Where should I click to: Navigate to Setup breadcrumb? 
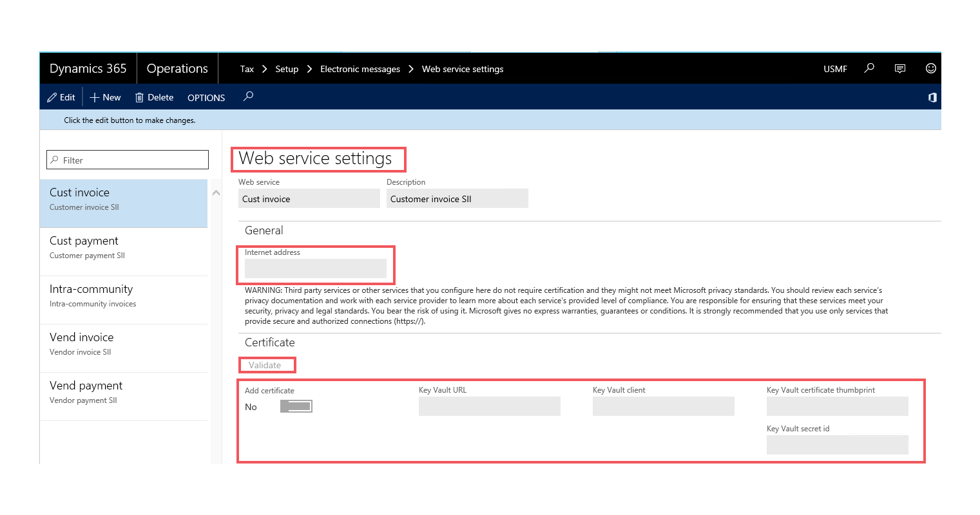287,69
